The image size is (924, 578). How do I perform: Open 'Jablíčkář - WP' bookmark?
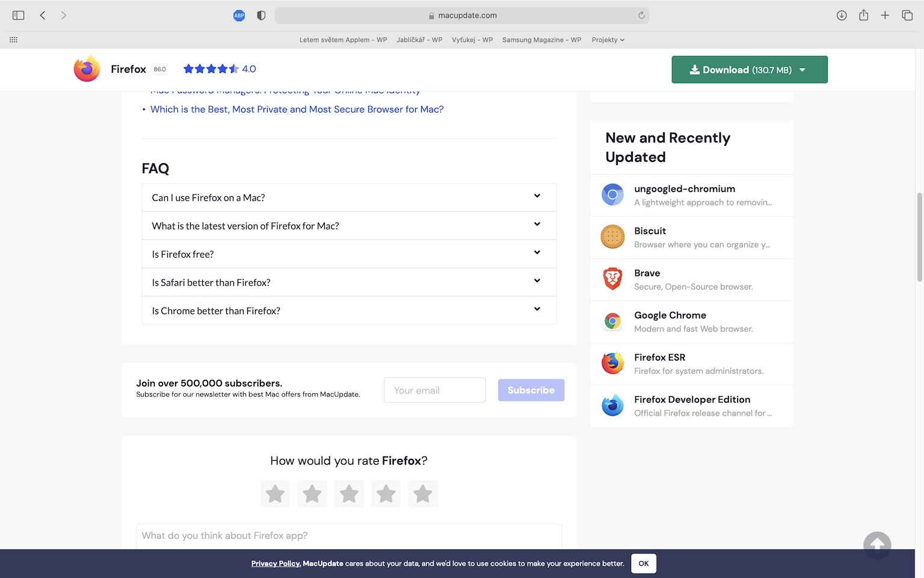pyautogui.click(x=419, y=40)
